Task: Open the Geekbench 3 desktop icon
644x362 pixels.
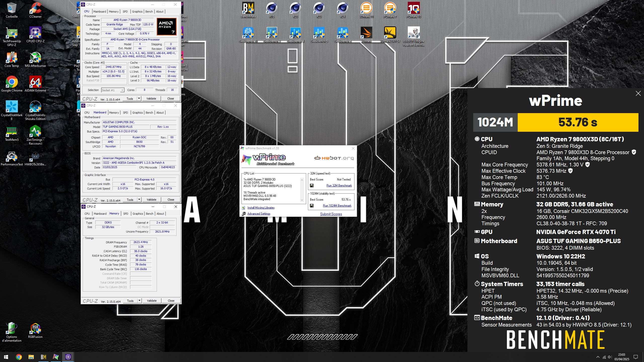Action: tap(272, 35)
